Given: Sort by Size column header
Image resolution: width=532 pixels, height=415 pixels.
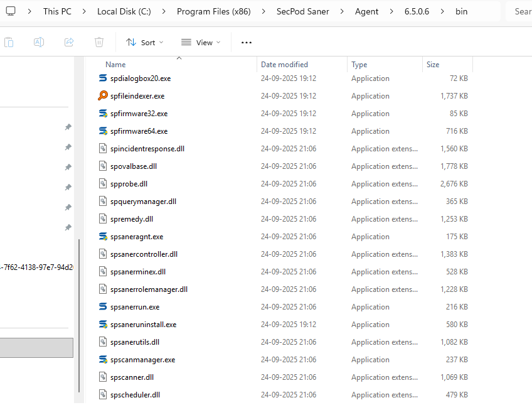Looking at the screenshot, I should (x=433, y=65).
